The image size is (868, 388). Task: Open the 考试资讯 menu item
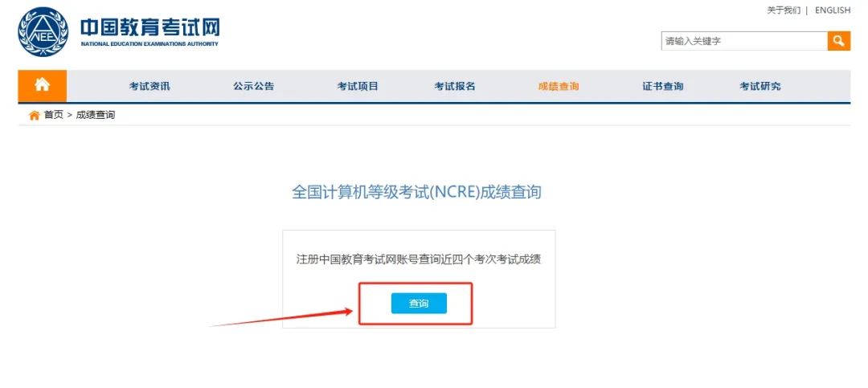[x=149, y=86]
